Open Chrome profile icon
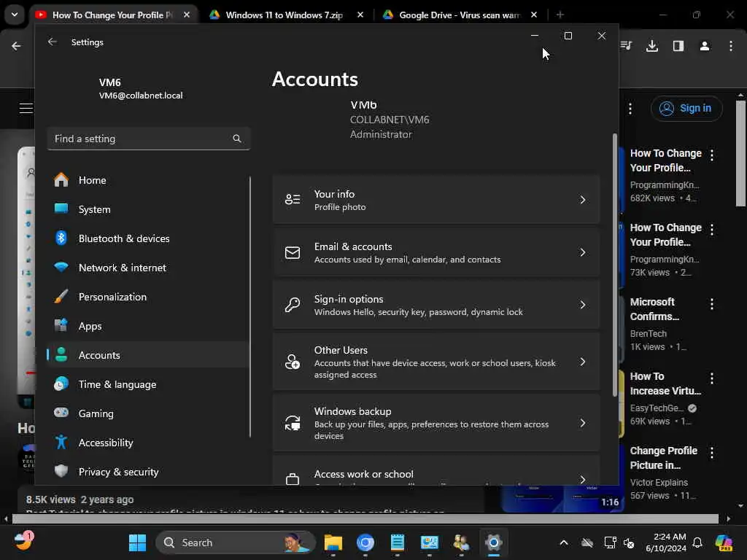 coord(705,46)
